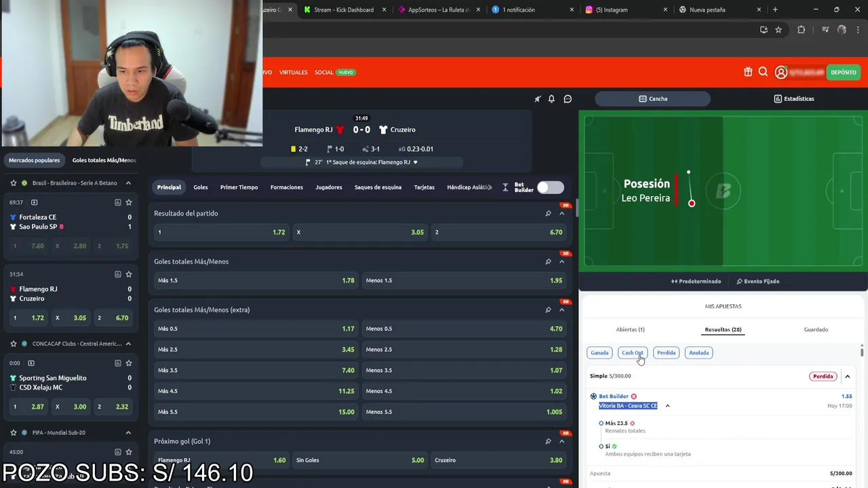Select the Goles totales Más/Menos sidebar filter
The width and height of the screenshot is (868, 488).
coord(104,160)
